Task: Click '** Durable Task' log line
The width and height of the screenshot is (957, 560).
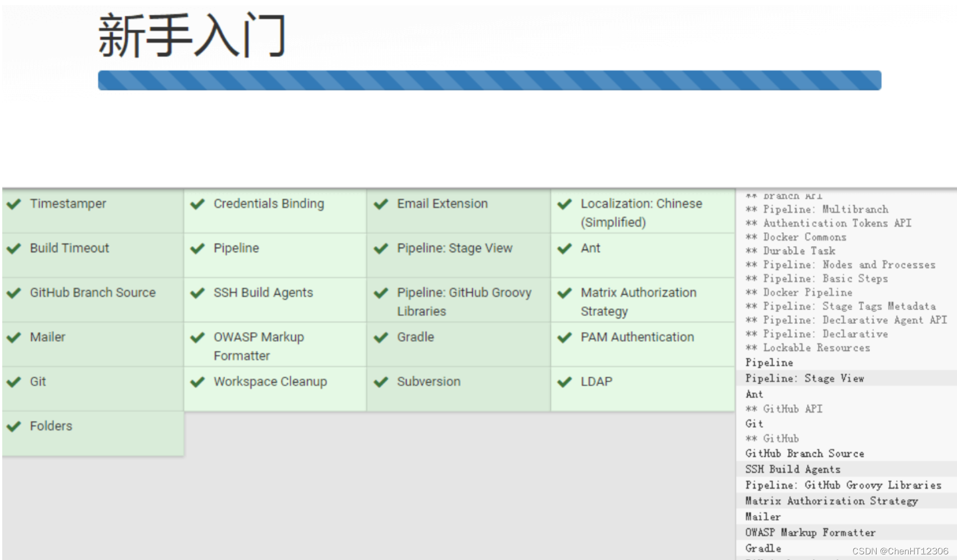Action: (790, 251)
